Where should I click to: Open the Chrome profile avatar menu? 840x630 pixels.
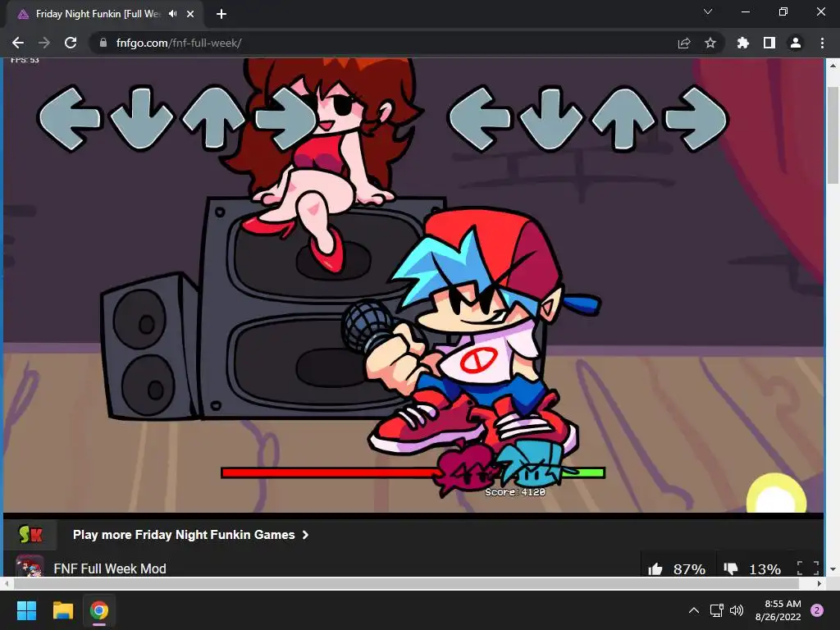click(796, 43)
